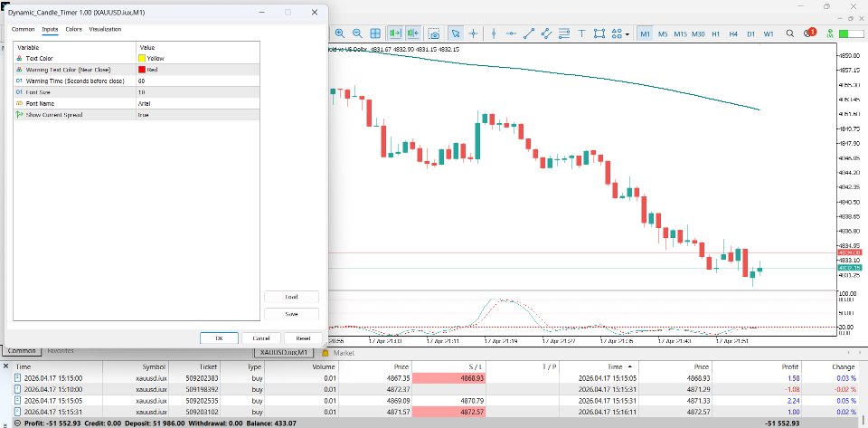Take a chart screenshot with camera icon

point(435,33)
